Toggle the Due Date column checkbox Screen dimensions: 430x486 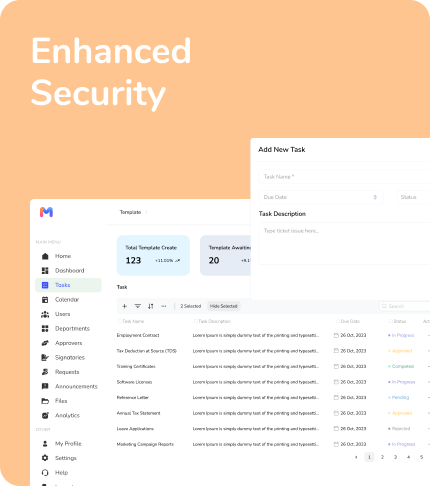coord(338,321)
